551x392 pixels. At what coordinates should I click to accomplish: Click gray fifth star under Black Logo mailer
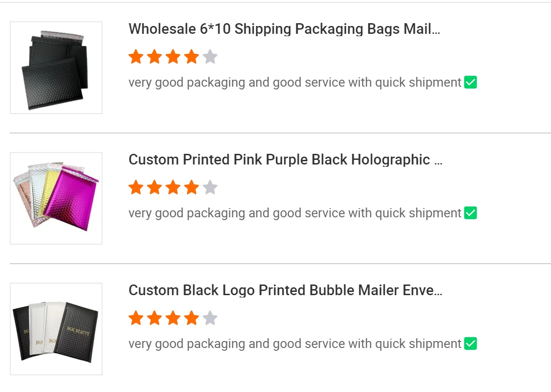pyautogui.click(x=210, y=318)
